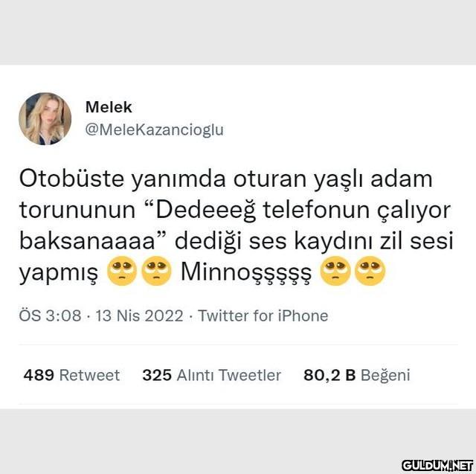Click the word Otobüste in the tweet
This screenshot has width=476, height=474.
click(x=71, y=179)
